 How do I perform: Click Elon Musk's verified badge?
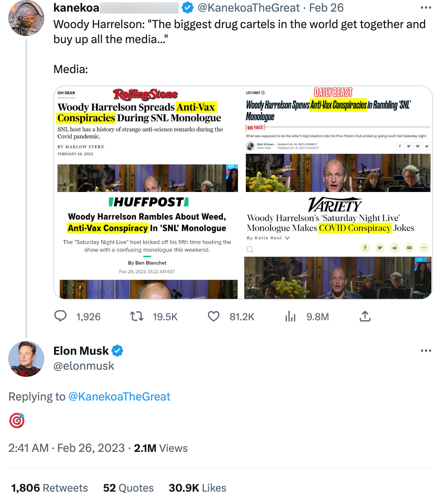tap(117, 351)
